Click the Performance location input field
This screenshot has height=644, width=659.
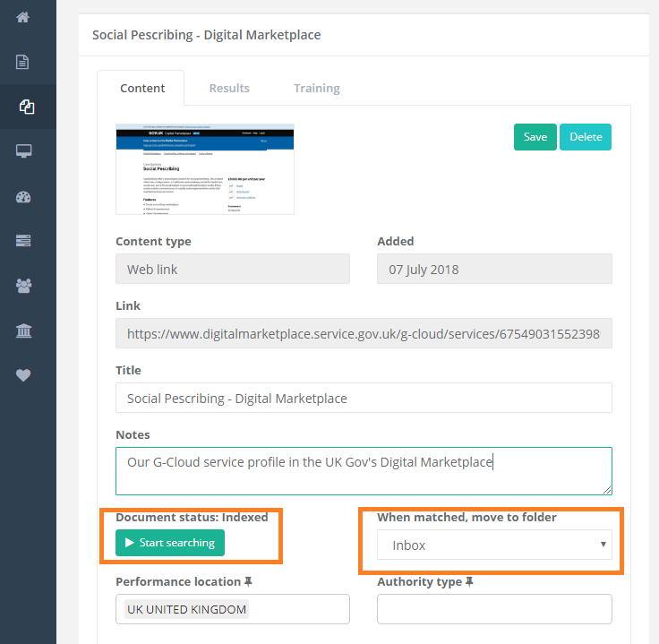click(x=233, y=609)
